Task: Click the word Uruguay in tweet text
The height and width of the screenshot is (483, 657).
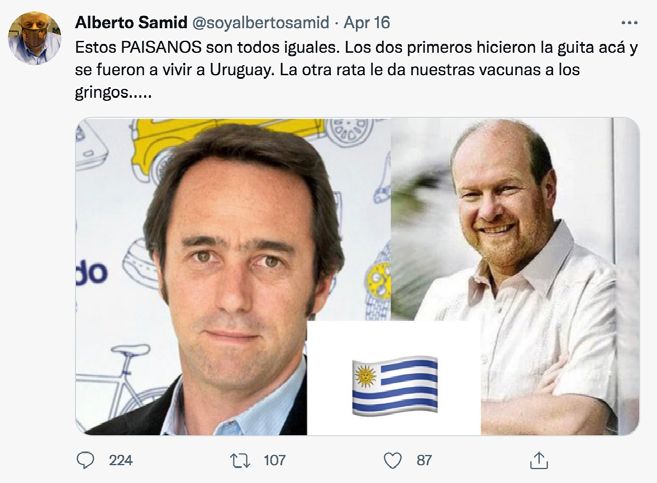Action: pos(241,70)
